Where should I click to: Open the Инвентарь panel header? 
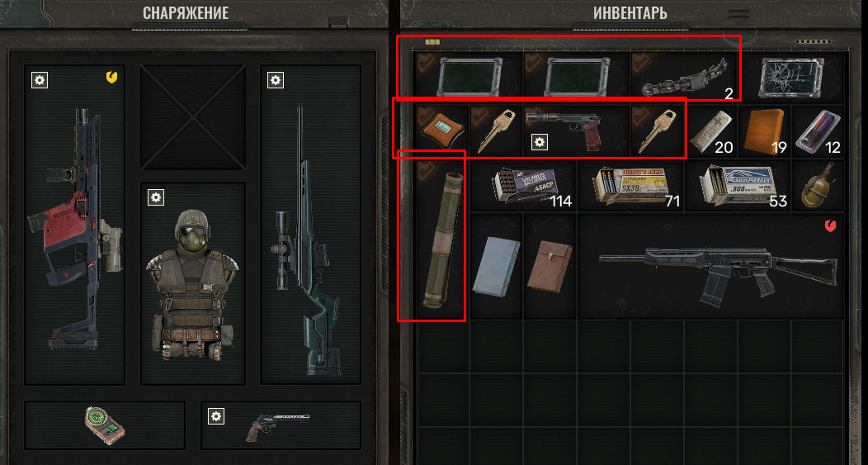[630, 13]
